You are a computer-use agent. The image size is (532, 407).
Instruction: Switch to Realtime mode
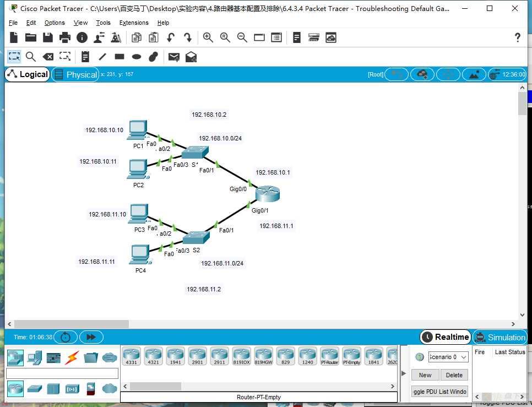pyautogui.click(x=446, y=337)
